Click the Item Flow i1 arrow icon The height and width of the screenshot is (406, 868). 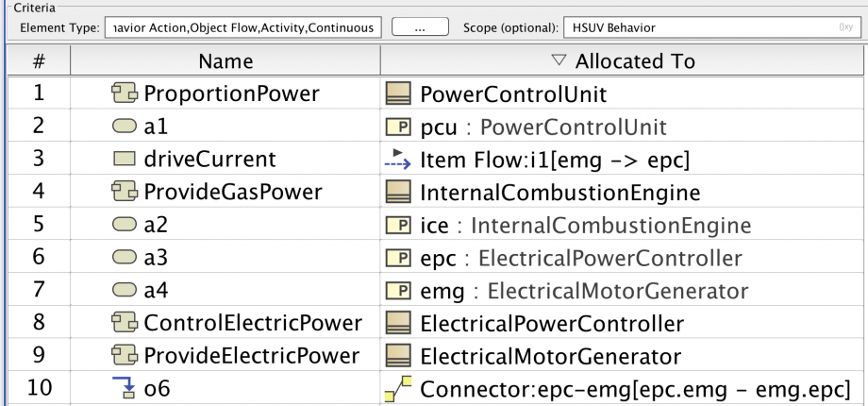click(398, 160)
